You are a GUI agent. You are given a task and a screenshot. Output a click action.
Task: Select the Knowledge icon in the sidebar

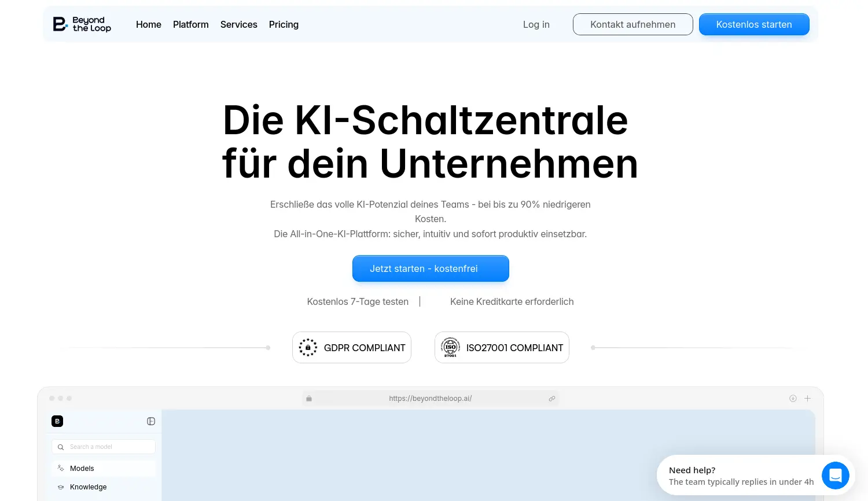point(61,487)
